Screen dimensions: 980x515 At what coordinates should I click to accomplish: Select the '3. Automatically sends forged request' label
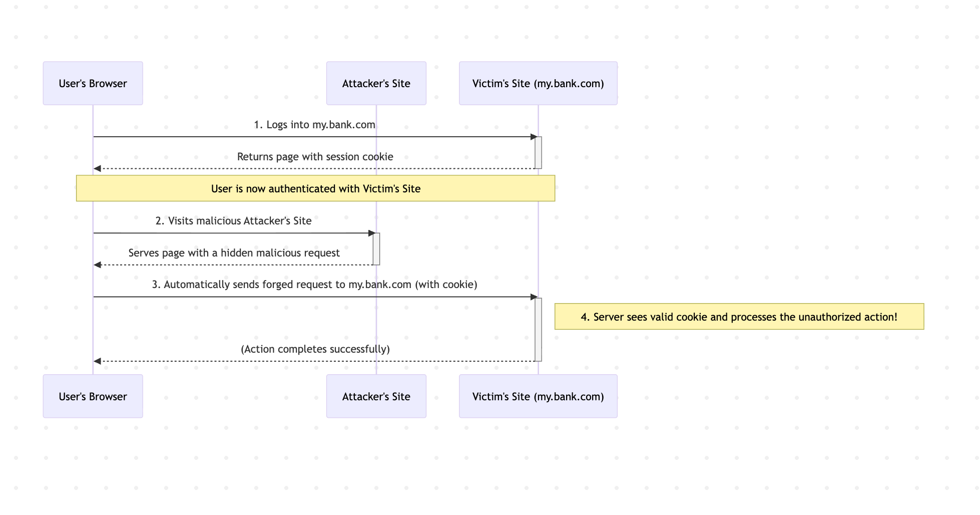tap(314, 285)
